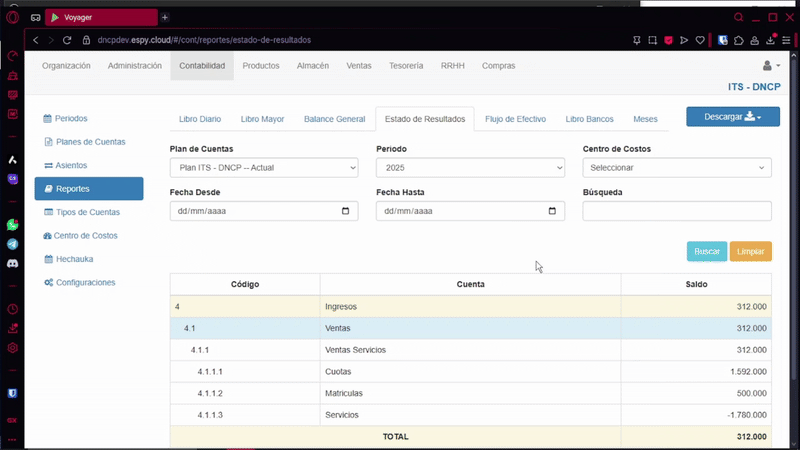
Task: Switch to the Balance General tab
Action: pyautogui.click(x=334, y=119)
